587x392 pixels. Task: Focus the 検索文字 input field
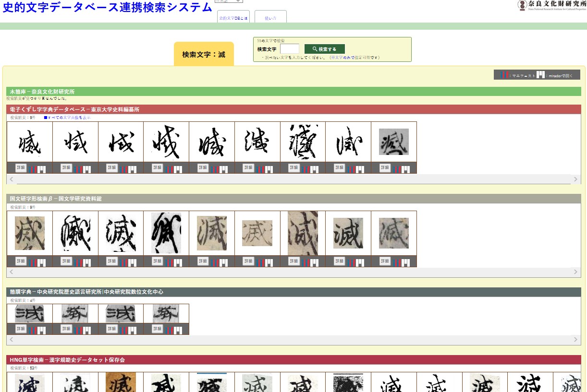point(290,49)
